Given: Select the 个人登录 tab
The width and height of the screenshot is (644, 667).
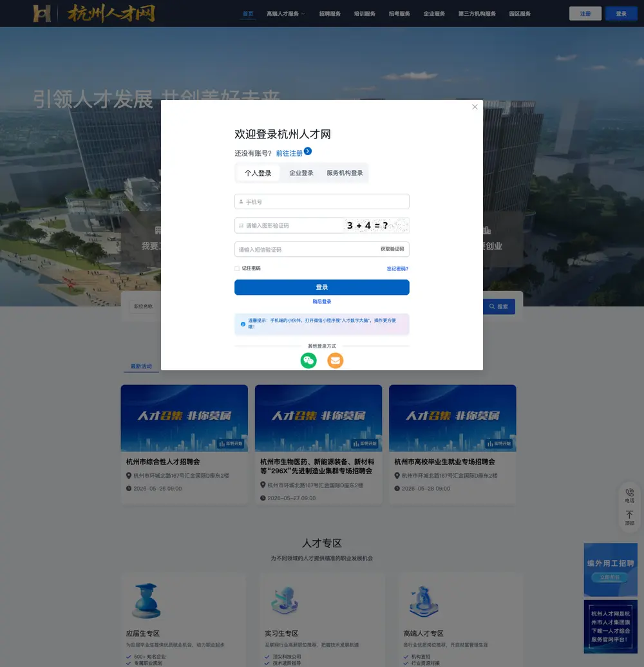Looking at the screenshot, I should [x=258, y=173].
